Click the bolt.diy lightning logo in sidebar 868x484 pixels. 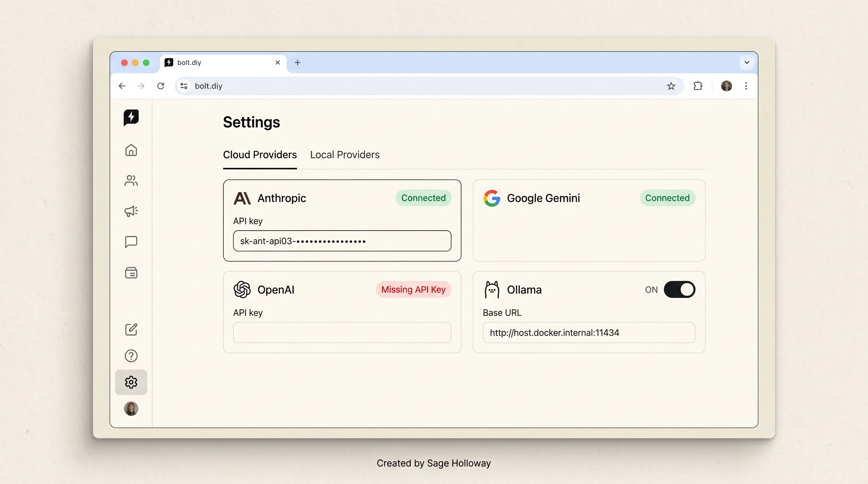coord(131,118)
